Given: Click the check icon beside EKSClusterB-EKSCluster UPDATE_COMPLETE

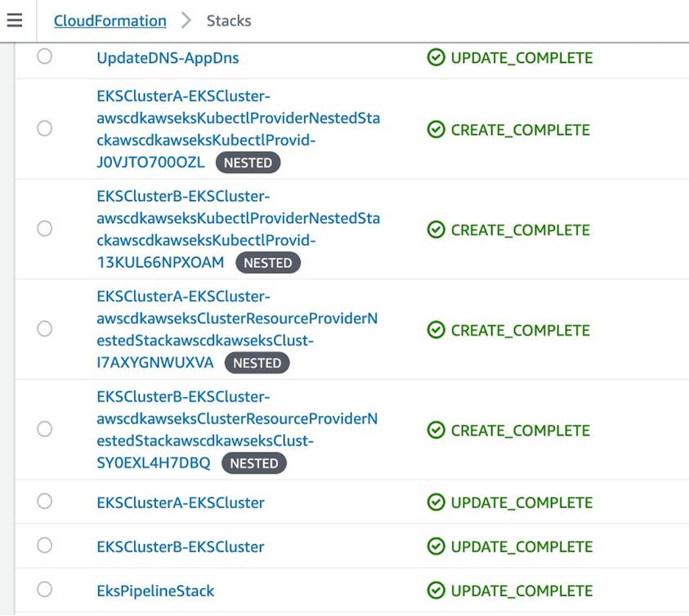Looking at the screenshot, I should click(x=434, y=546).
